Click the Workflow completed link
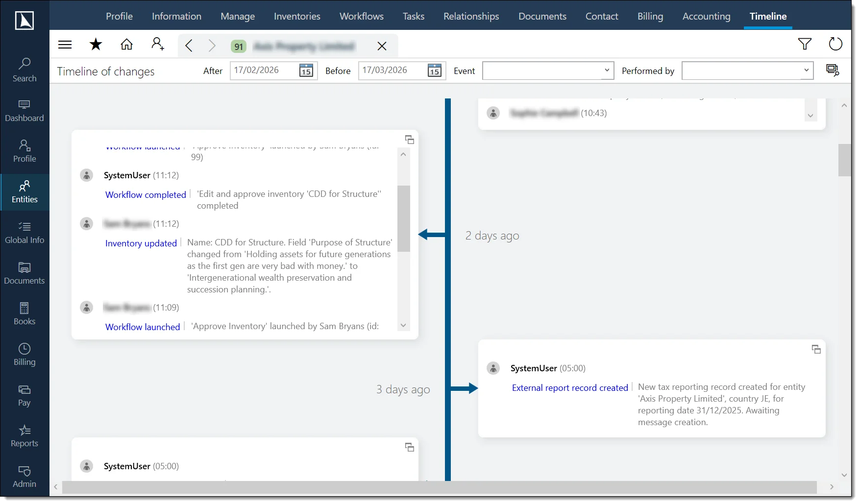The height and width of the screenshot is (504, 859). [x=146, y=194]
